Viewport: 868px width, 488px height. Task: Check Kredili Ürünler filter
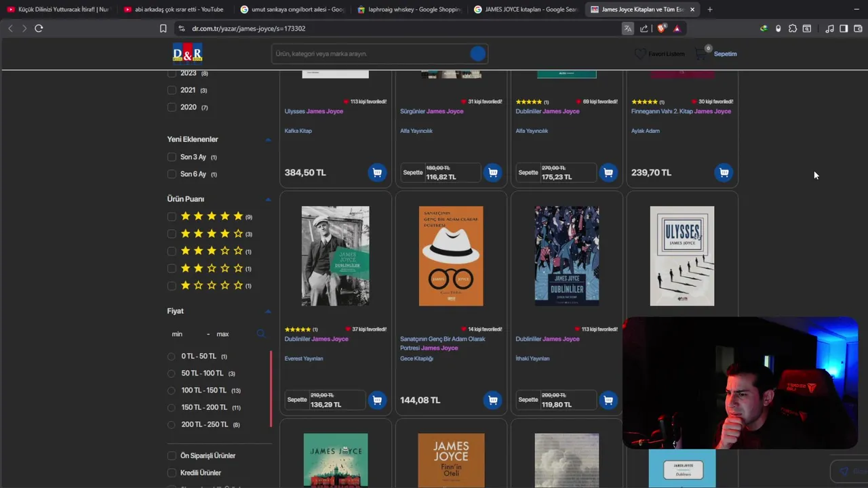[x=172, y=472]
